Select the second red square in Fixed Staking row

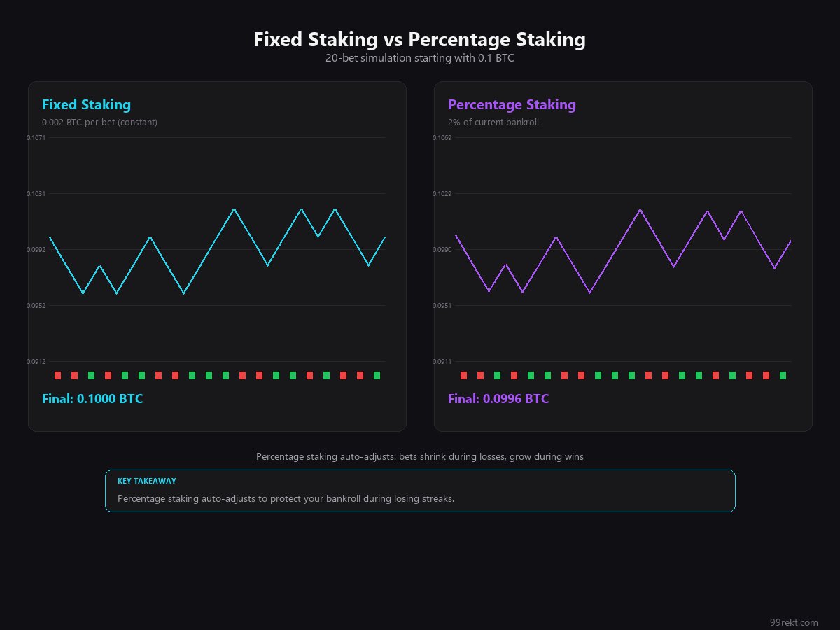tap(75, 375)
